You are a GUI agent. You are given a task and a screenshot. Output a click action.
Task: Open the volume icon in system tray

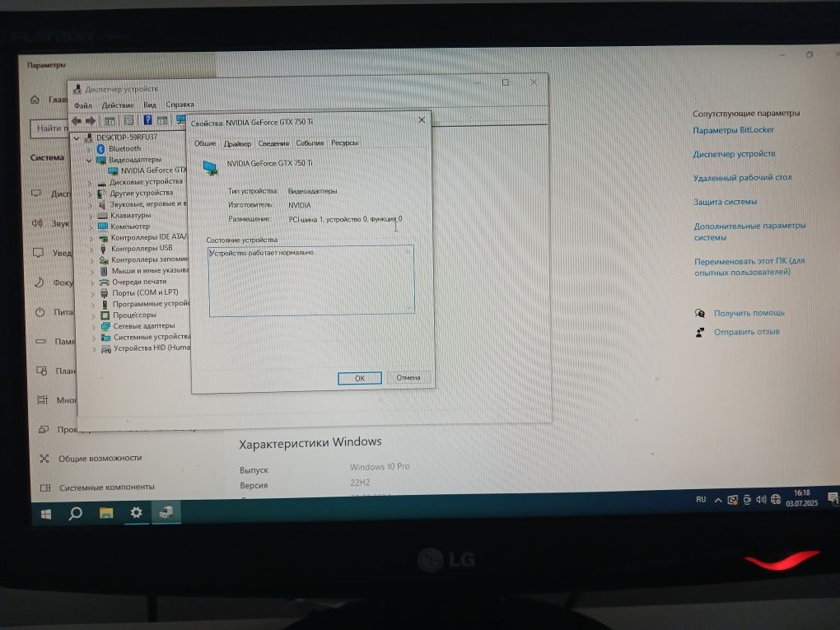pyautogui.click(x=761, y=500)
